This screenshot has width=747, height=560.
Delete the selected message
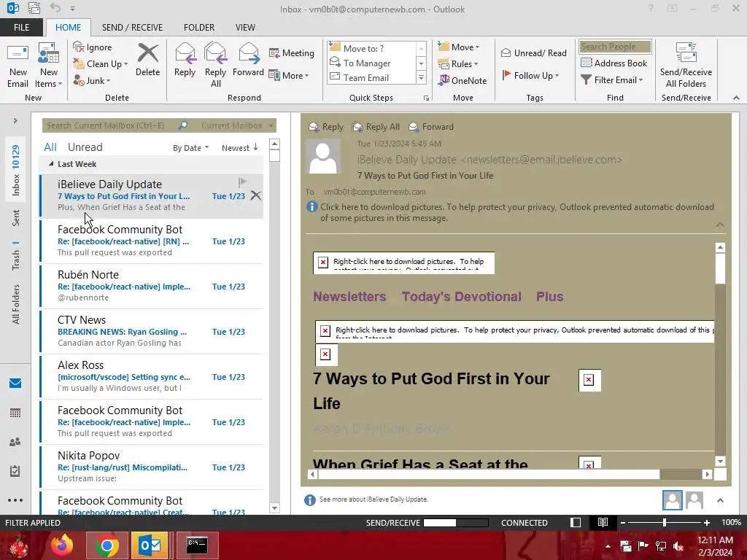[147, 60]
